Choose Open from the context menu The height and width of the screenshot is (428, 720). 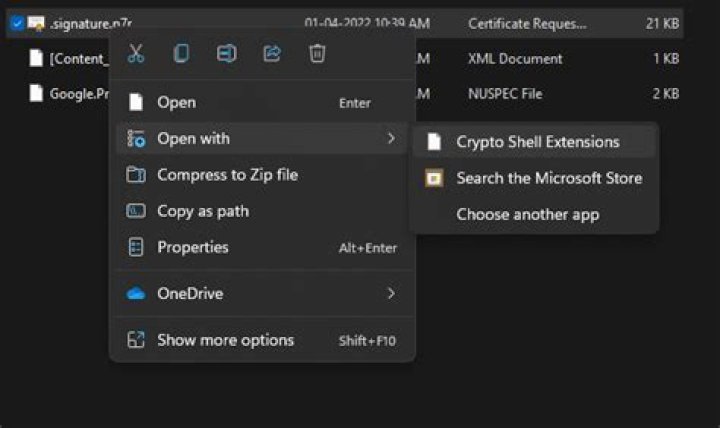tap(262, 102)
